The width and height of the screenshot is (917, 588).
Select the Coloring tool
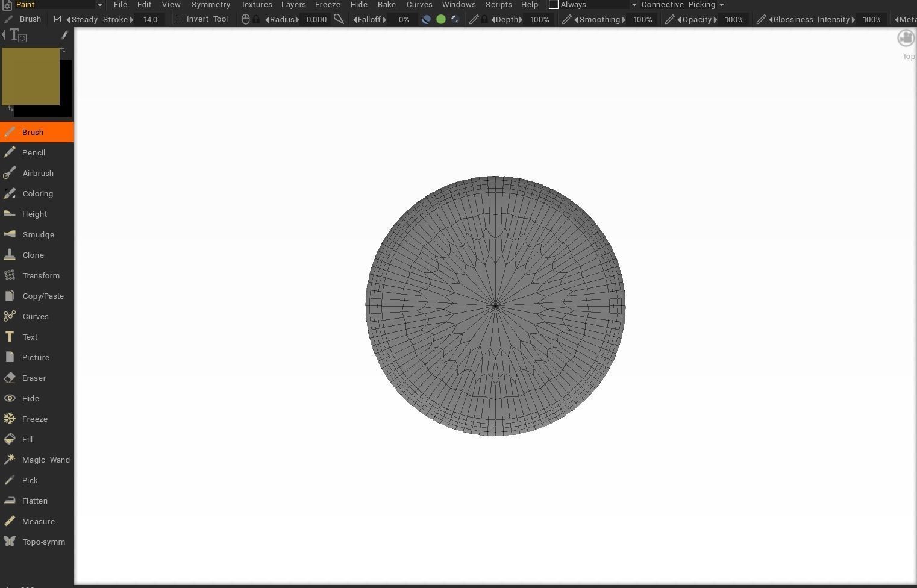pos(37,193)
